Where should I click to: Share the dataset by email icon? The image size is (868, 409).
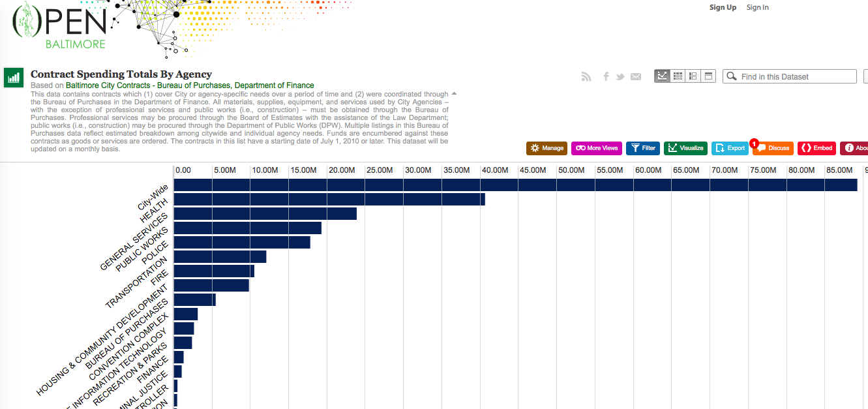pyautogui.click(x=636, y=77)
